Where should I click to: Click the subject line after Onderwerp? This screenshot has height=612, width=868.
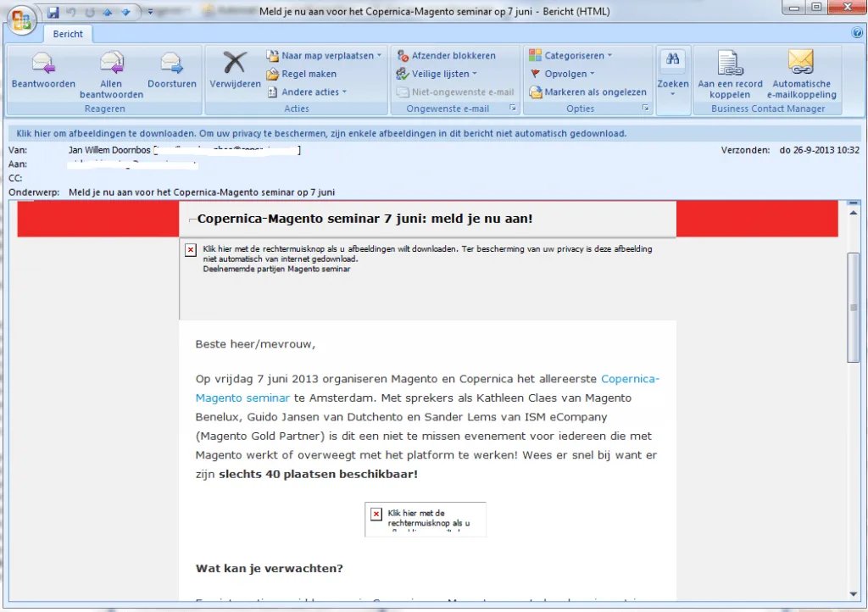pyautogui.click(x=202, y=192)
